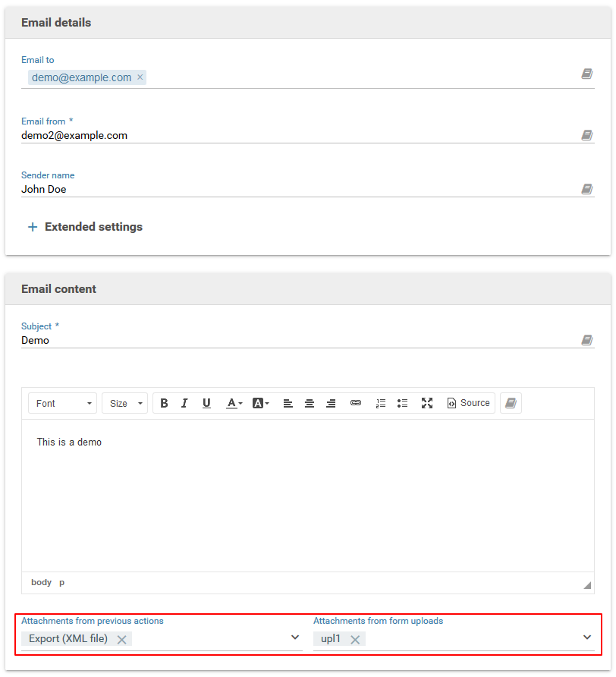Toggle underline formatting in editor

pos(206,403)
